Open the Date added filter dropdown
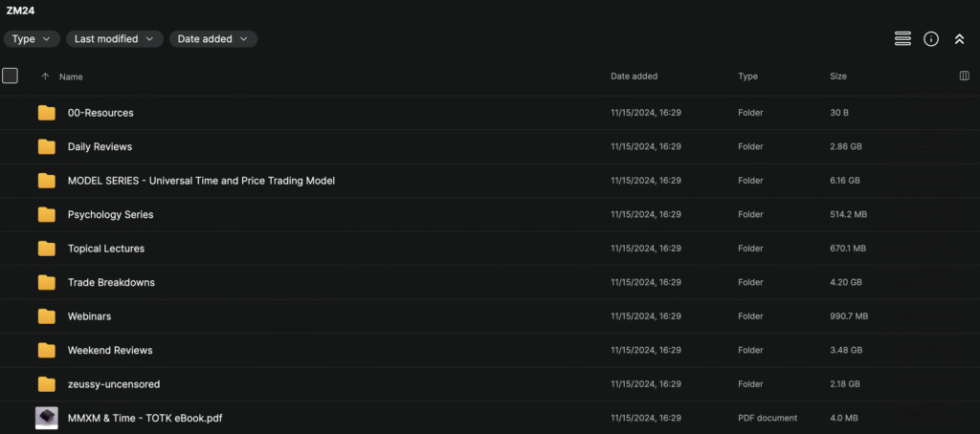Screen dimensions: 980x434 coord(212,39)
